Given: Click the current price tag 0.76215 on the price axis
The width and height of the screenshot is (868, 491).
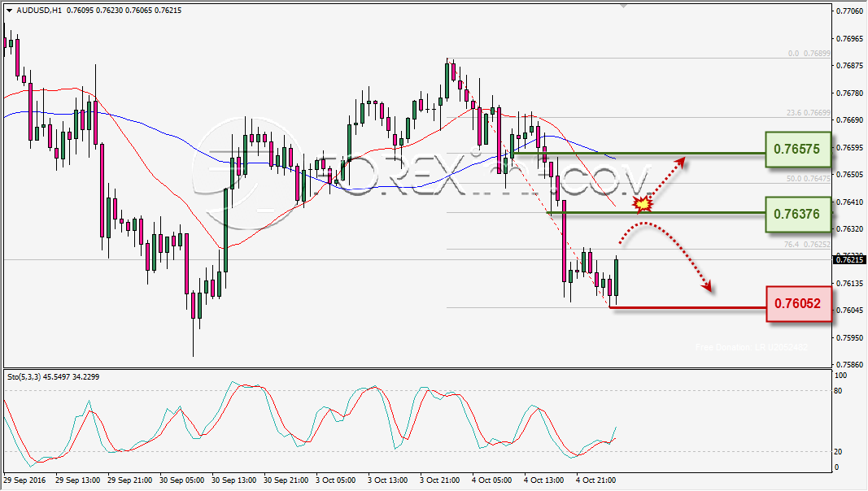Looking at the screenshot, I should tap(850, 259).
